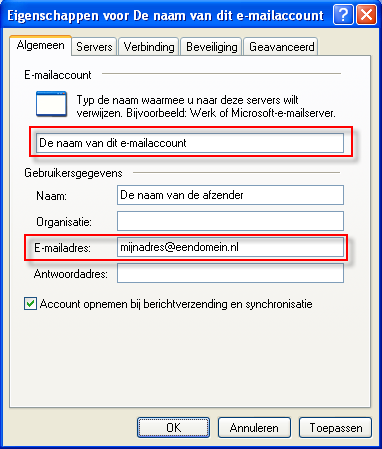Click the E-mailadres field with mijnadres@eendomein.nl
The image size is (382, 449).
pyautogui.click(x=230, y=247)
